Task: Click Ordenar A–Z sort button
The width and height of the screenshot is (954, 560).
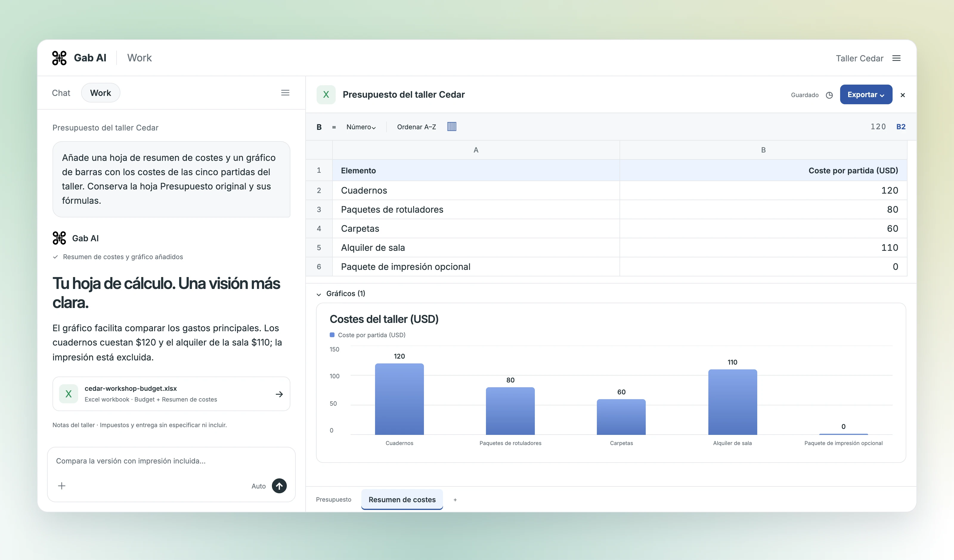Action: tap(416, 127)
